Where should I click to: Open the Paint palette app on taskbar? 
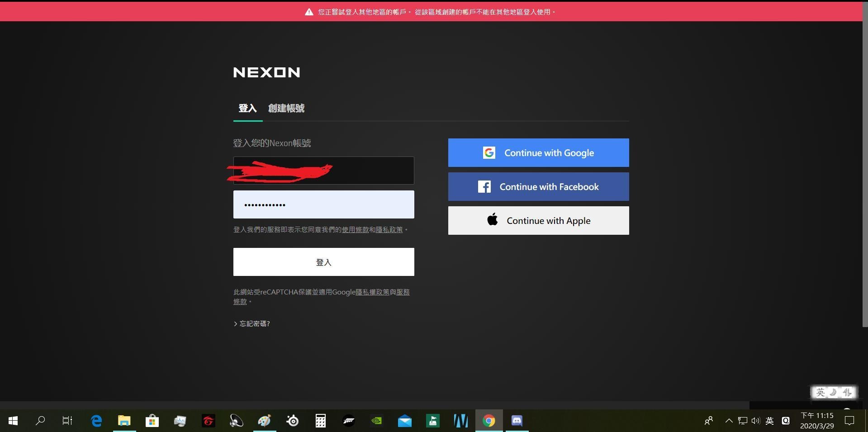(265, 421)
